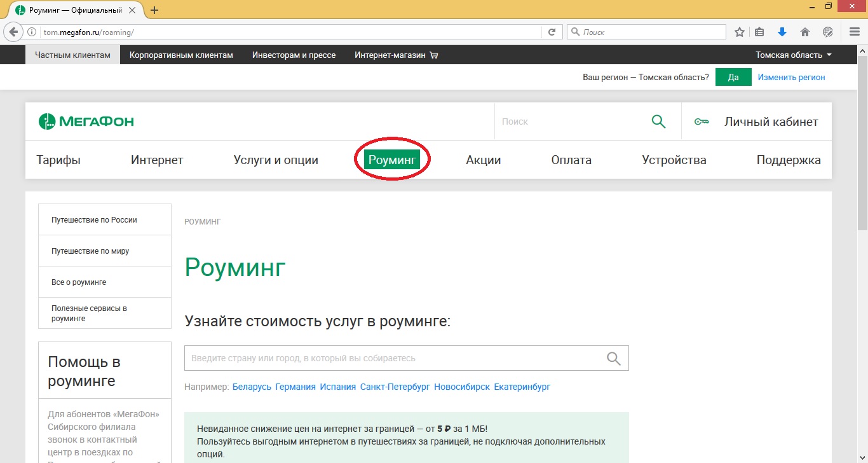
Task: Confirm region by pressing the Да button
Action: pyautogui.click(x=733, y=76)
